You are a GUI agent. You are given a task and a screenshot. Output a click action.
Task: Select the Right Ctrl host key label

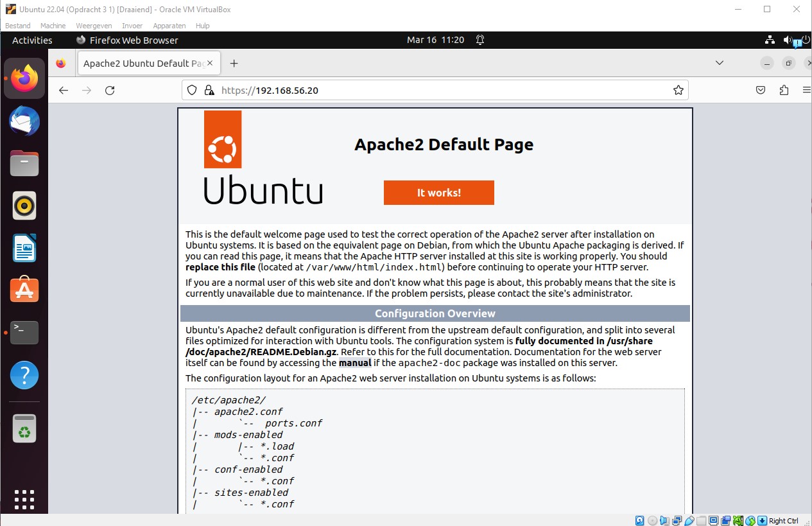784,521
